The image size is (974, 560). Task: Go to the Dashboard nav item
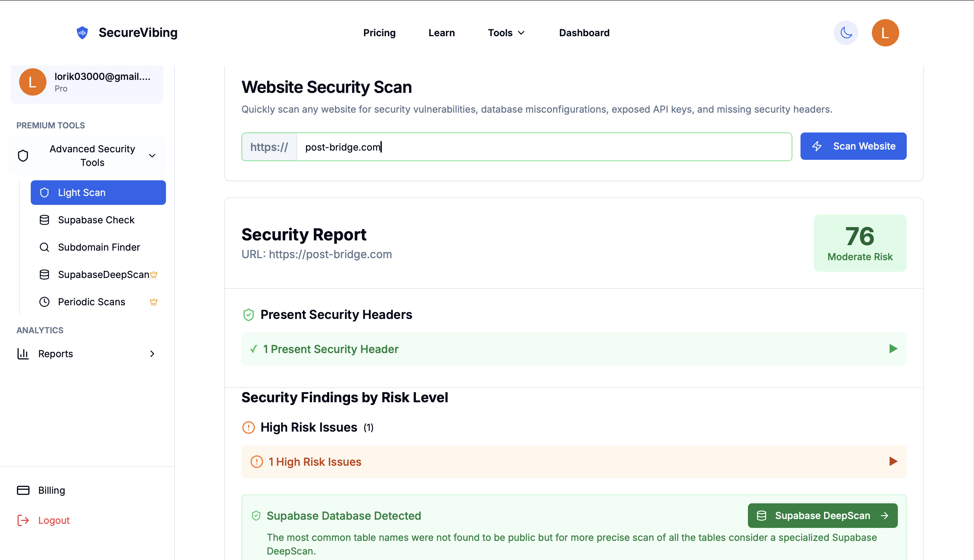coord(584,33)
